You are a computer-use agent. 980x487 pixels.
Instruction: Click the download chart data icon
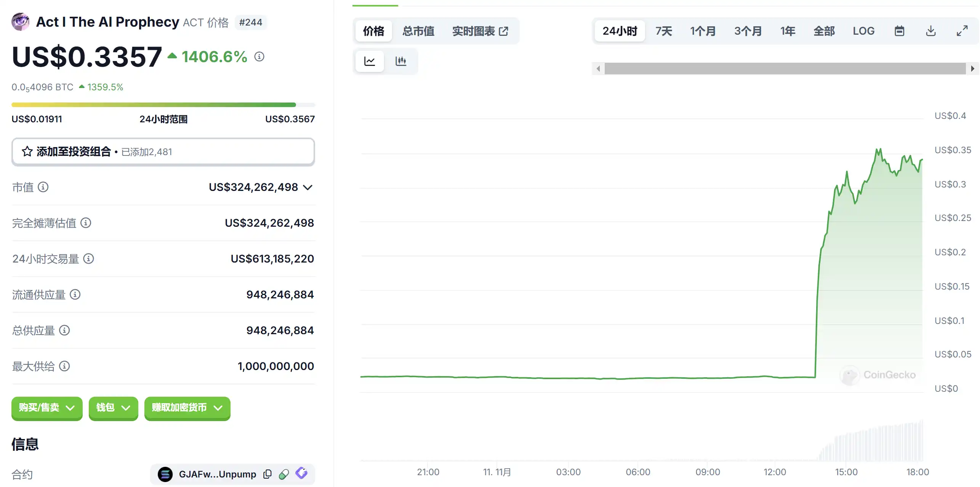tap(930, 31)
